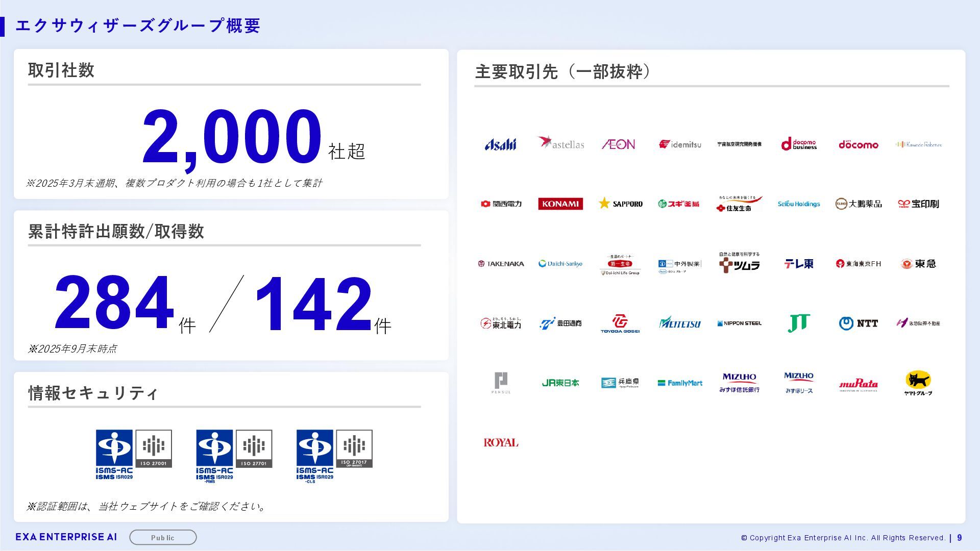Click the 284 patent applications number

pos(114,303)
